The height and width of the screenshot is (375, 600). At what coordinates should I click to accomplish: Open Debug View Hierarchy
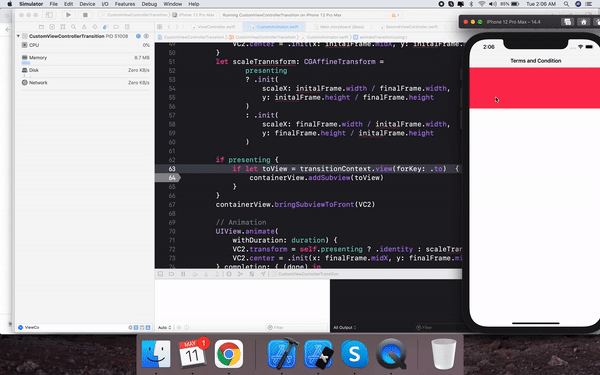[x=229, y=274]
